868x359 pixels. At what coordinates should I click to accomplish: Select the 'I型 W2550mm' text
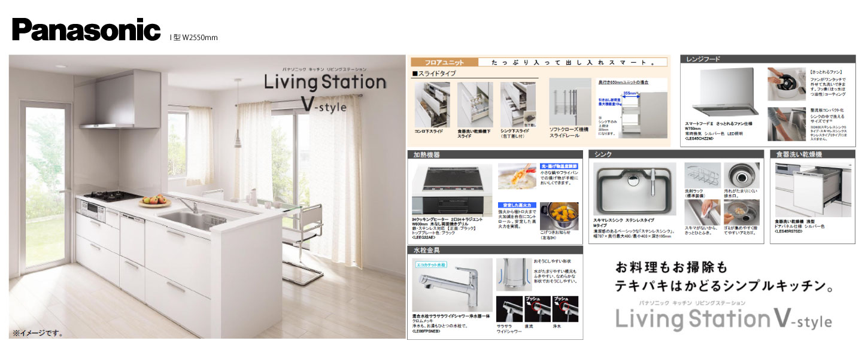pyautogui.click(x=194, y=37)
